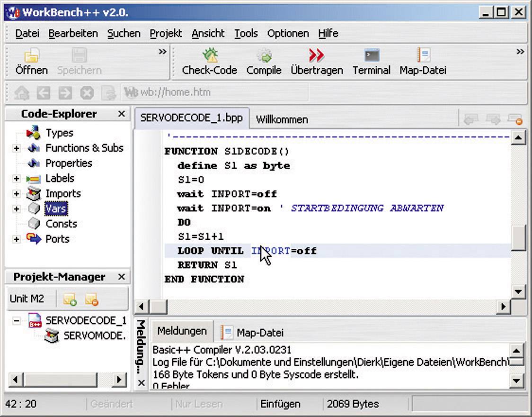Switch to the Willkommen tab
Viewport: 532px width, 417px height.
pyautogui.click(x=282, y=119)
